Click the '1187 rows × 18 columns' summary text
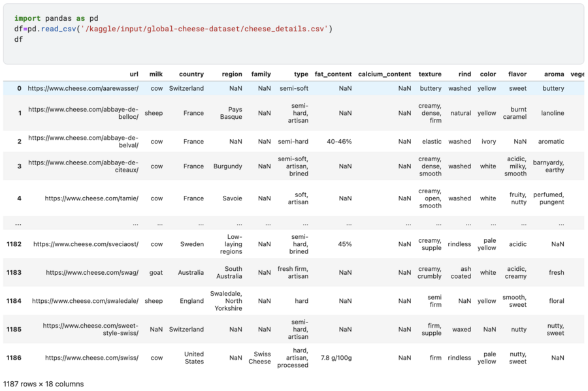Viewport: 588px width, 391px height. tap(44, 384)
